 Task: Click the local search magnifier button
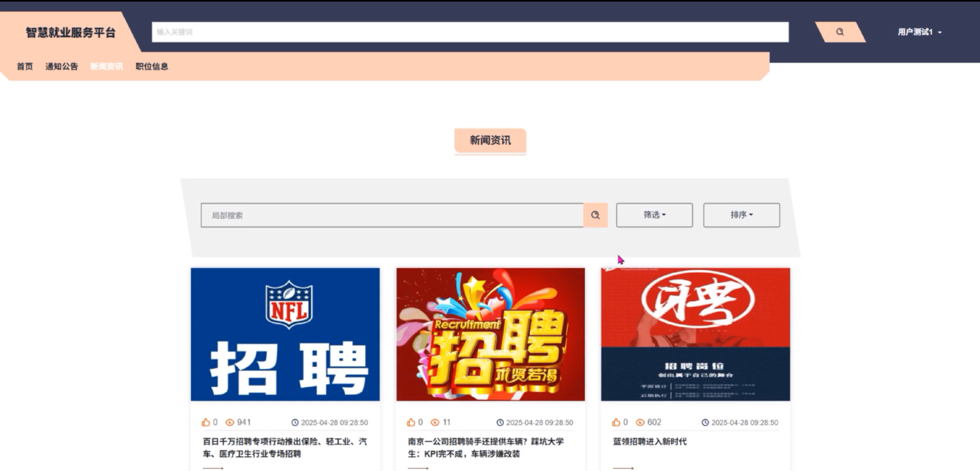click(595, 215)
